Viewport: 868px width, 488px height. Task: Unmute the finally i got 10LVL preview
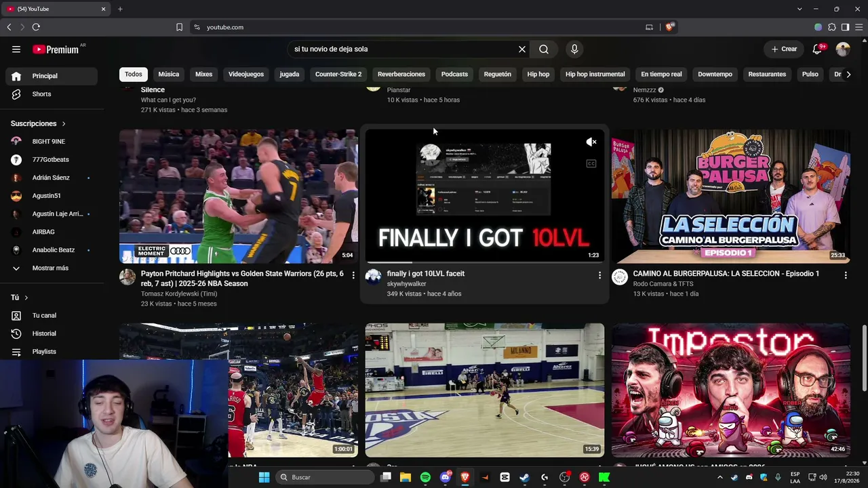591,142
